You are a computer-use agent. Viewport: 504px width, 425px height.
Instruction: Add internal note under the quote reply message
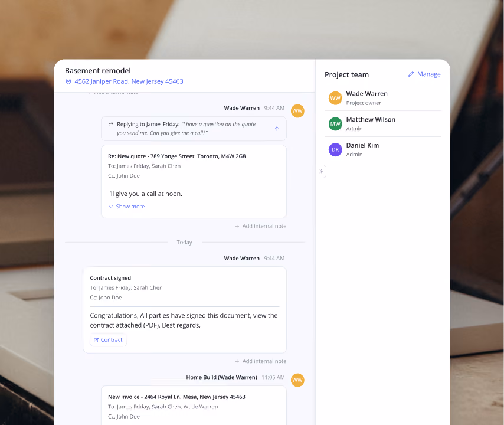[x=260, y=226]
